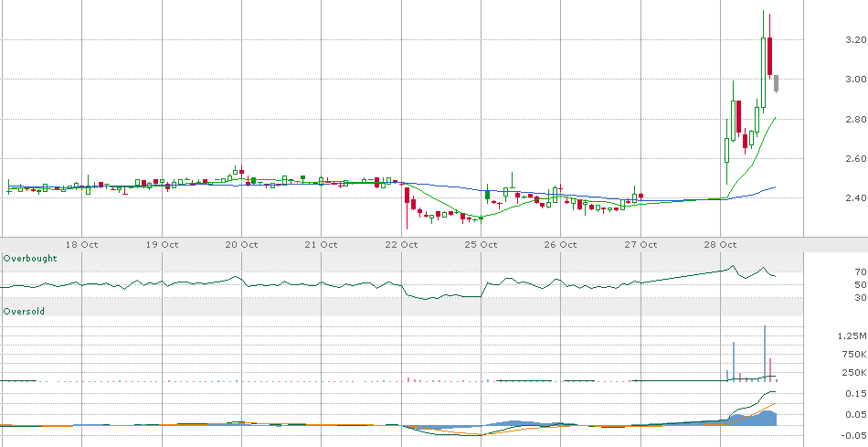Click the 19 Oct date label
Screen dimensions: 868x447
(163, 244)
